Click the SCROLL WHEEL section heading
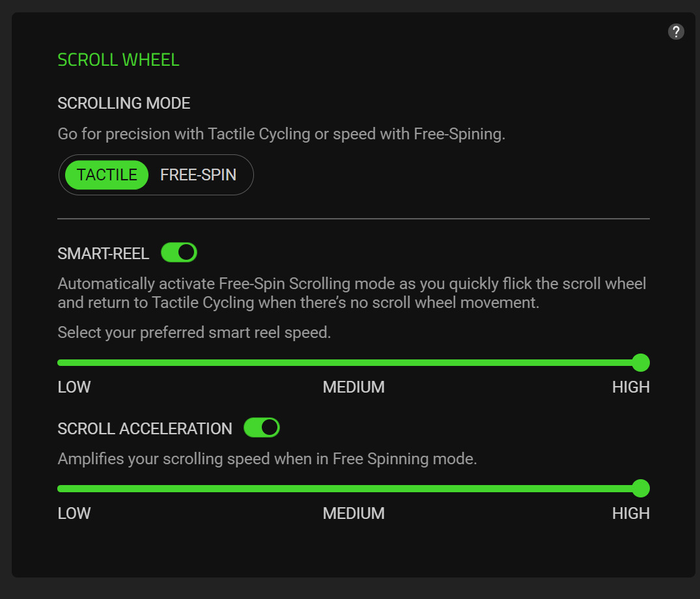700x599 pixels. point(119,61)
